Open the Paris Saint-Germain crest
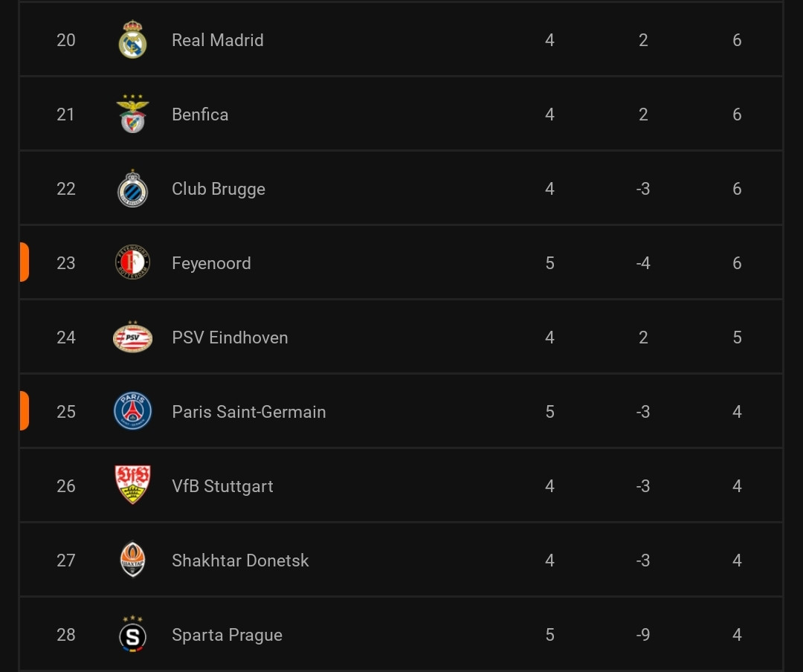Screen dimensions: 803x672 click(x=132, y=411)
